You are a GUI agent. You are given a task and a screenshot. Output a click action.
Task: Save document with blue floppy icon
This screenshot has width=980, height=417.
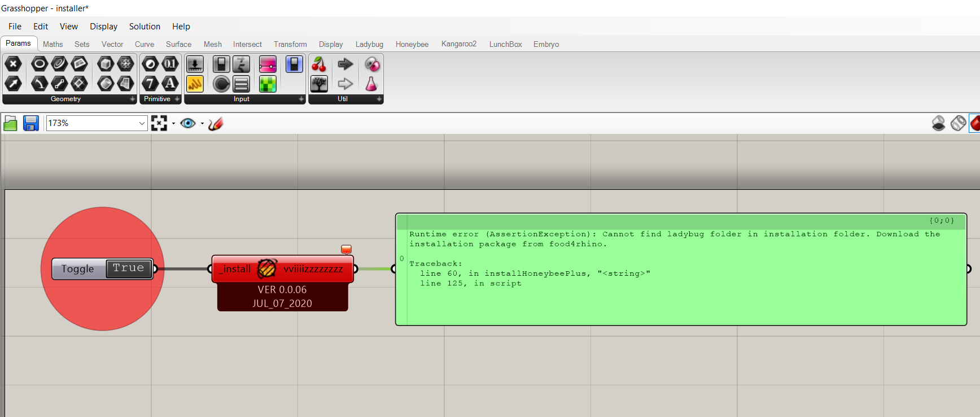pos(30,123)
